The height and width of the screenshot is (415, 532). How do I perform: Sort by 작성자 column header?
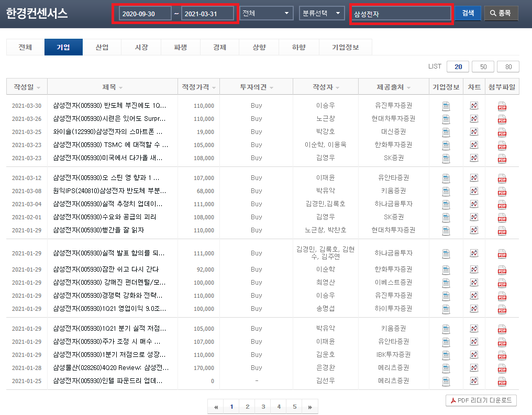pos(326,87)
